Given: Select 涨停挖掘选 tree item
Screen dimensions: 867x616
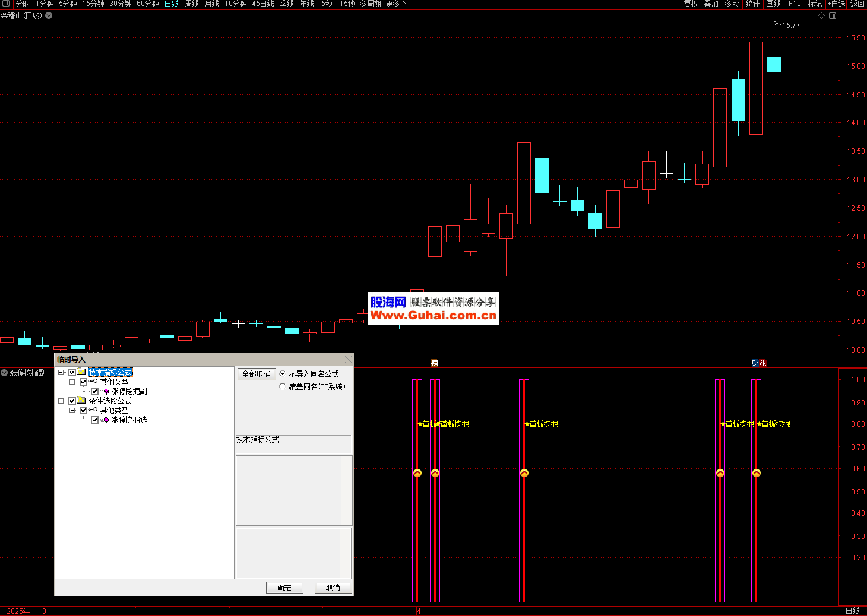Looking at the screenshot, I should [x=129, y=420].
